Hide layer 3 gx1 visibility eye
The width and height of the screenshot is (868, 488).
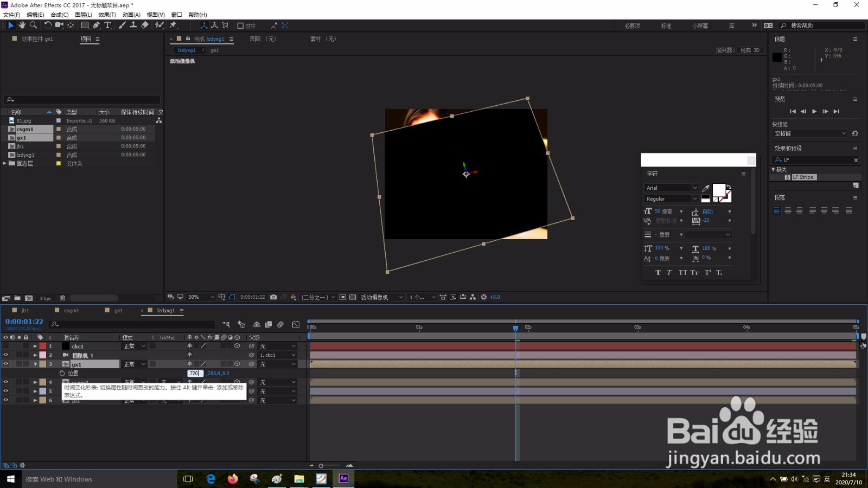point(6,364)
